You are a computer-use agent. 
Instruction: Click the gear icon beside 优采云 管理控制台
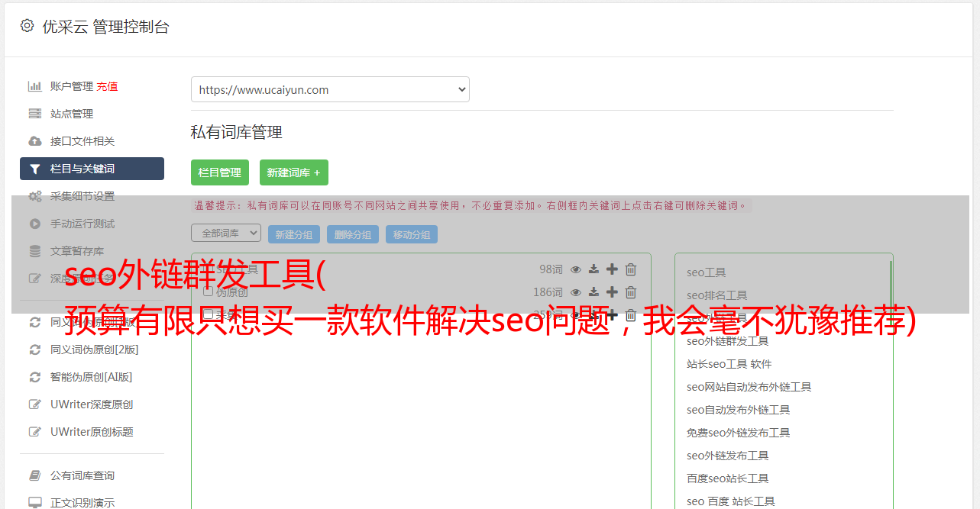pos(27,26)
